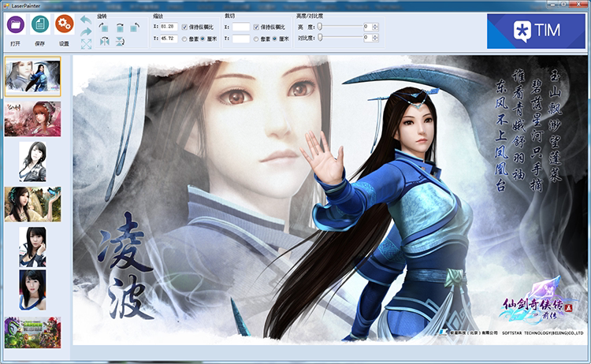Click the 设置 label under the settings icon
Image resolution: width=591 pixels, height=364 pixels.
[x=64, y=43]
